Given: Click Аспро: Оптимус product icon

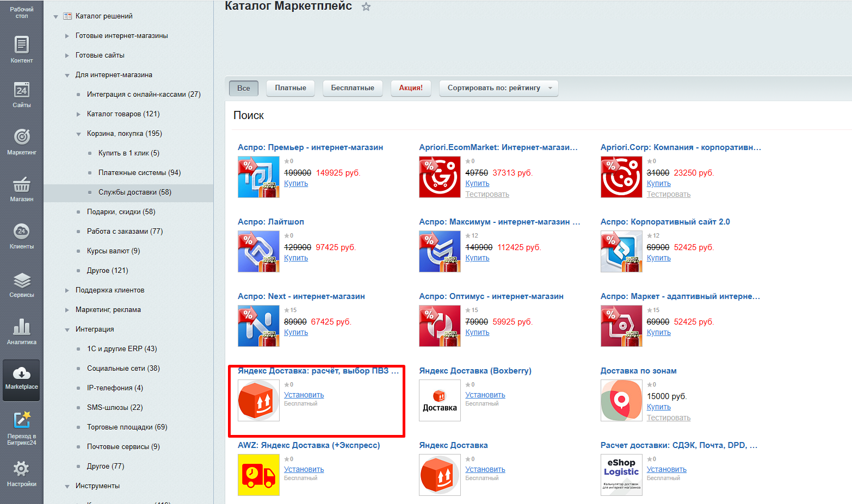Looking at the screenshot, I should [440, 326].
